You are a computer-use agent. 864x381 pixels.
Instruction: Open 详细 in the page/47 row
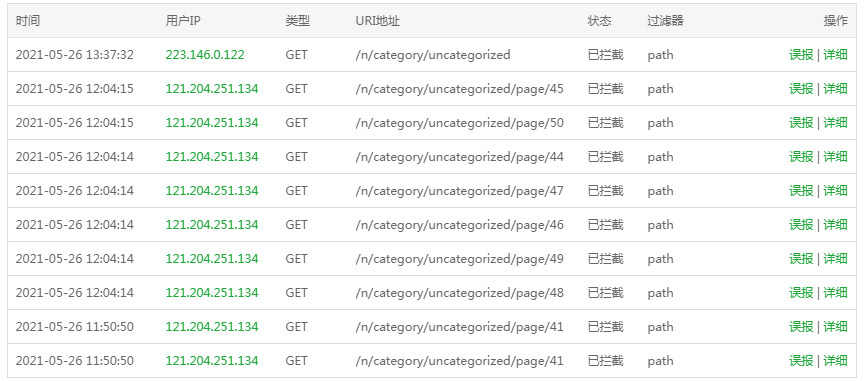coord(835,191)
